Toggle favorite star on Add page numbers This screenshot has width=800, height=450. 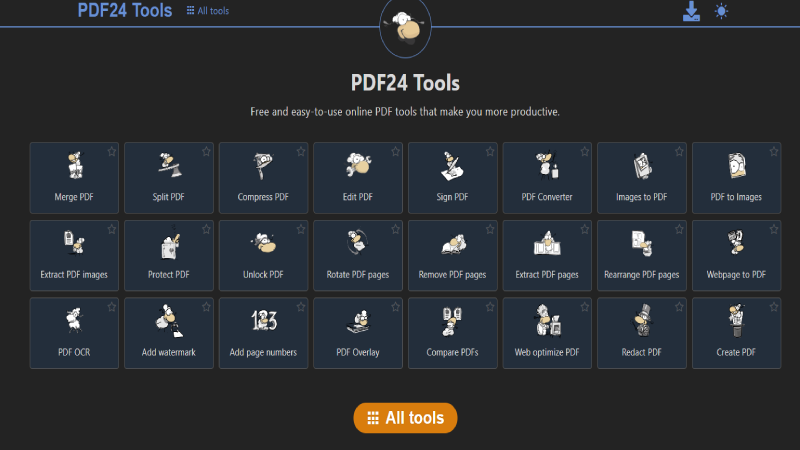[301, 307]
